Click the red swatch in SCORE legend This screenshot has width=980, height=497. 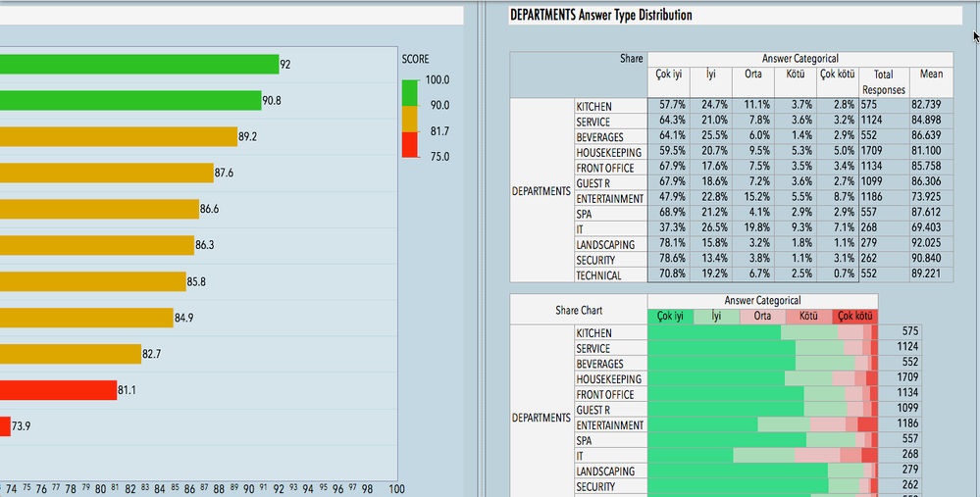409,144
